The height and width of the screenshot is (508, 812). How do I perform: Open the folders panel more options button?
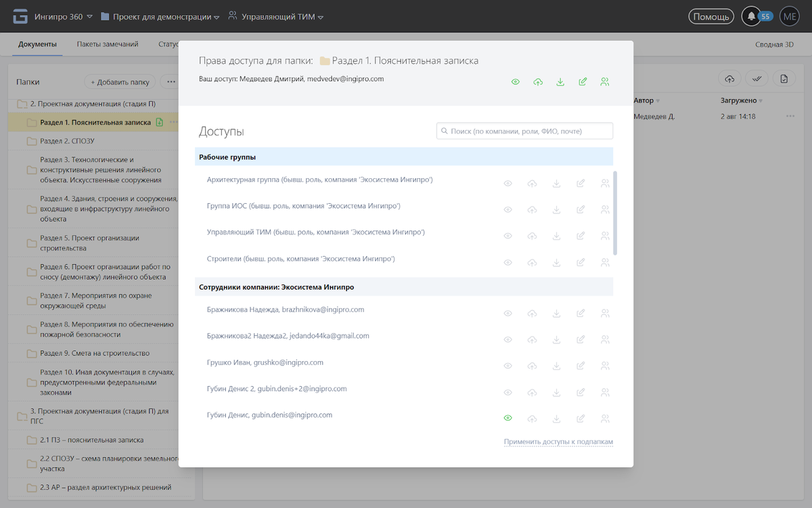point(170,82)
